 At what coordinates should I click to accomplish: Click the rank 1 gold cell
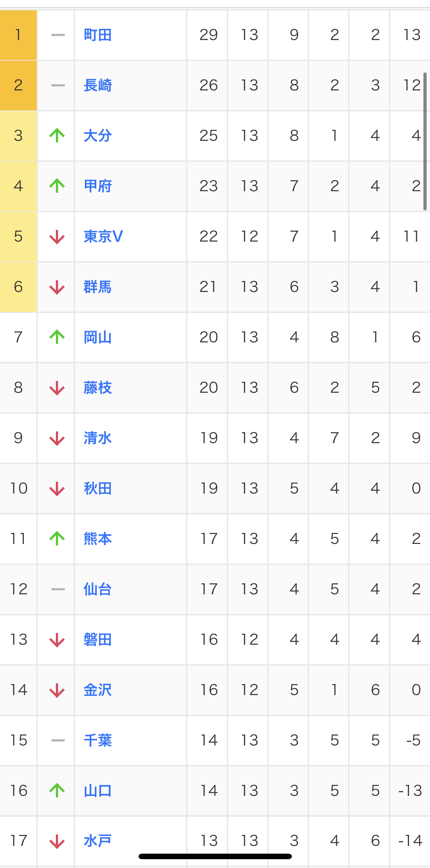[18, 35]
